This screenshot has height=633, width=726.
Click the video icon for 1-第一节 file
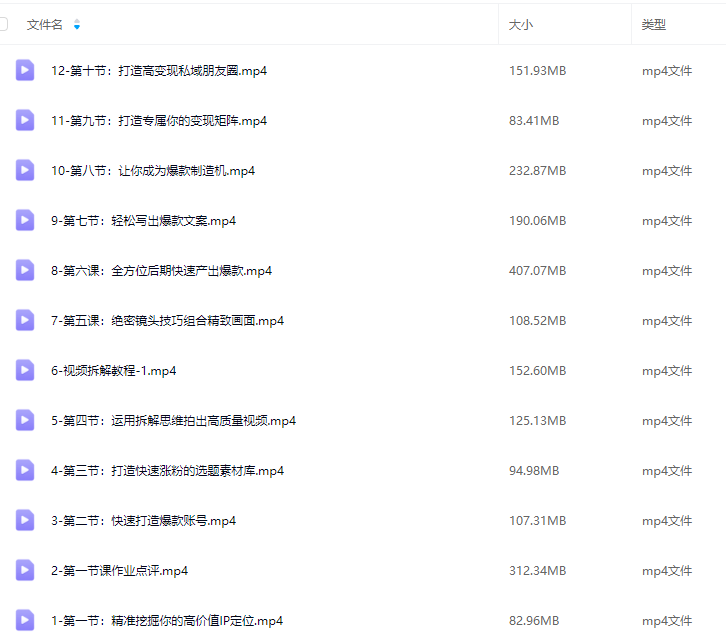tap(25, 620)
